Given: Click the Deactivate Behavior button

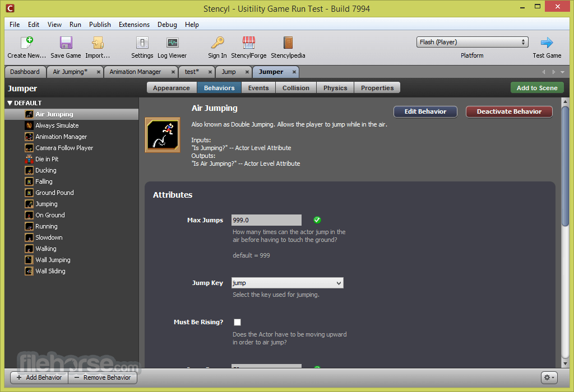Looking at the screenshot, I should pyautogui.click(x=509, y=111).
